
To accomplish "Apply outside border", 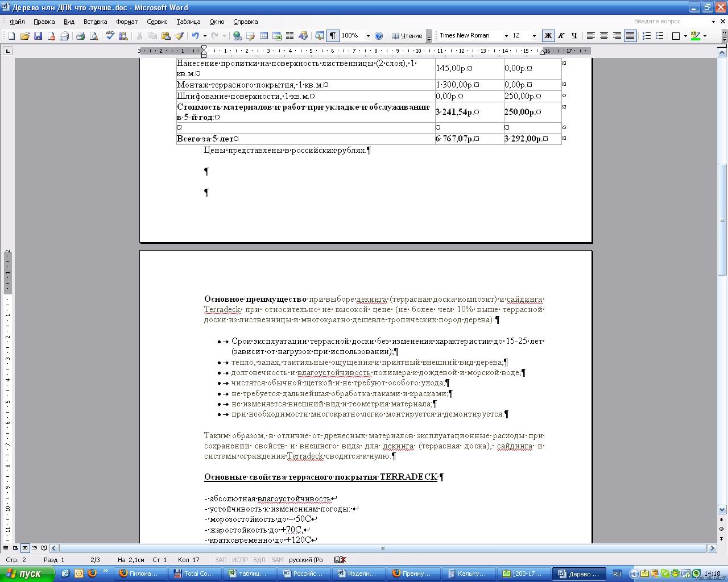I will [x=676, y=36].
